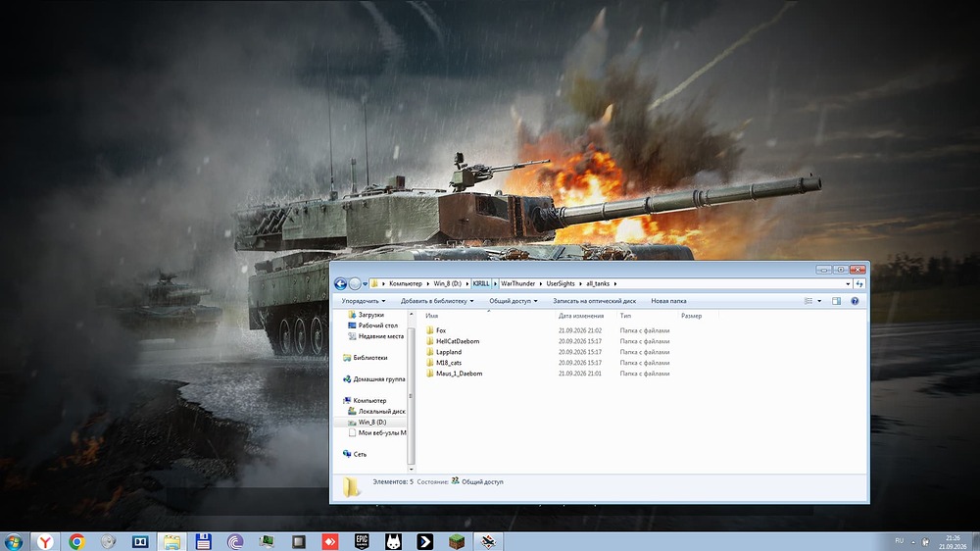Viewport: 980px width, 551px height.
Task: Click navigation pane scrollbar up arrow
Action: pyautogui.click(x=411, y=314)
